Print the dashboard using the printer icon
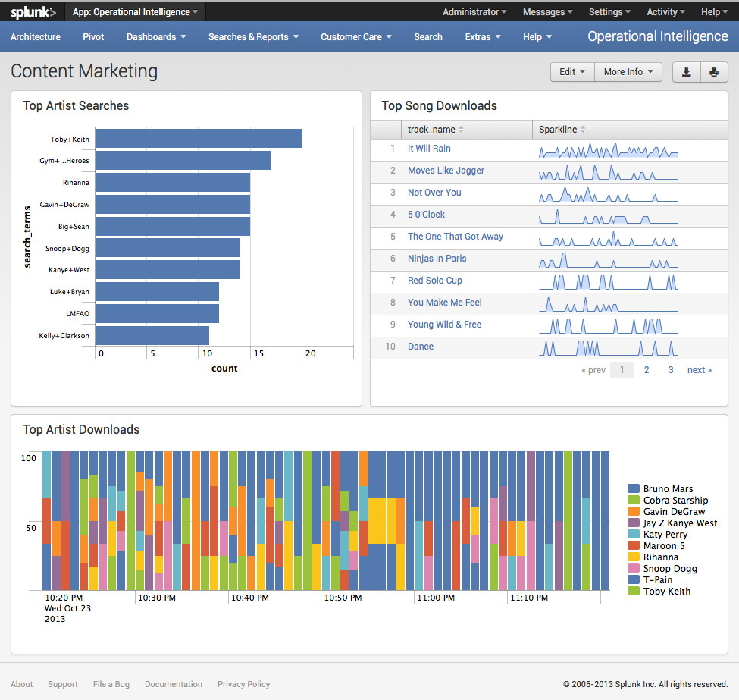Image resolution: width=739 pixels, height=700 pixels. 714,72
